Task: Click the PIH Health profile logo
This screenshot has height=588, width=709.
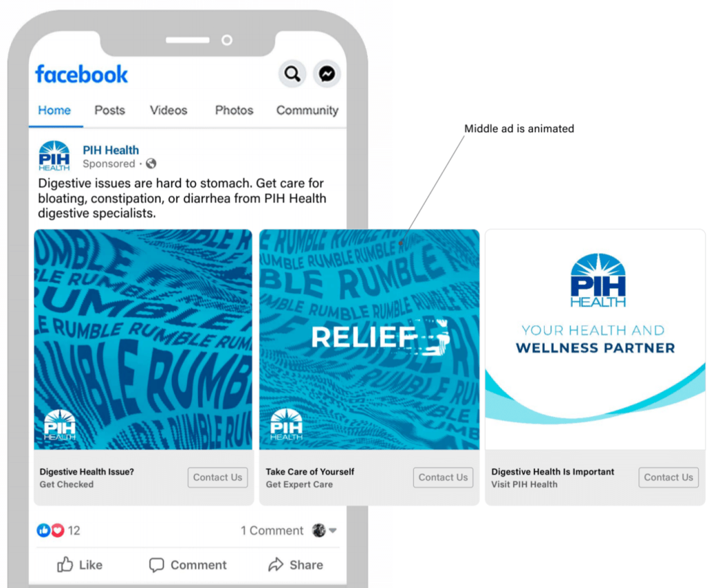Action: click(54, 156)
